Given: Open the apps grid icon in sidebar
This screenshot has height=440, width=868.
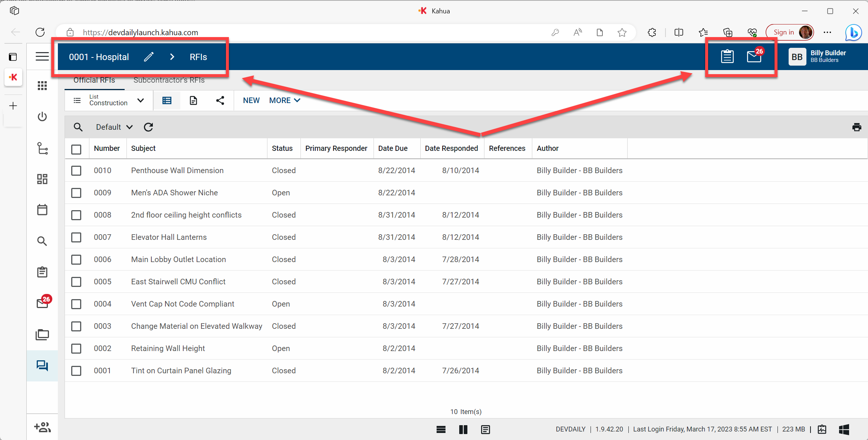Looking at the screenshot, I should click(42, 86).
